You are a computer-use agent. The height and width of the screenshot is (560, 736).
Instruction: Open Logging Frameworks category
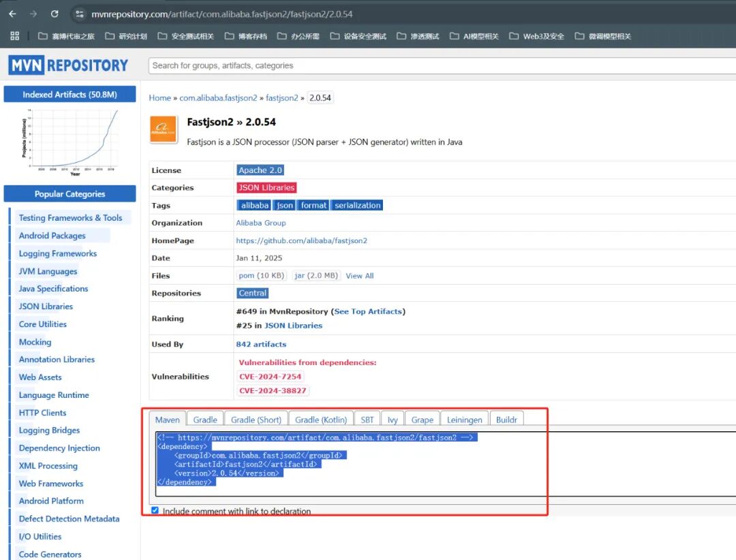pos(58,253)
